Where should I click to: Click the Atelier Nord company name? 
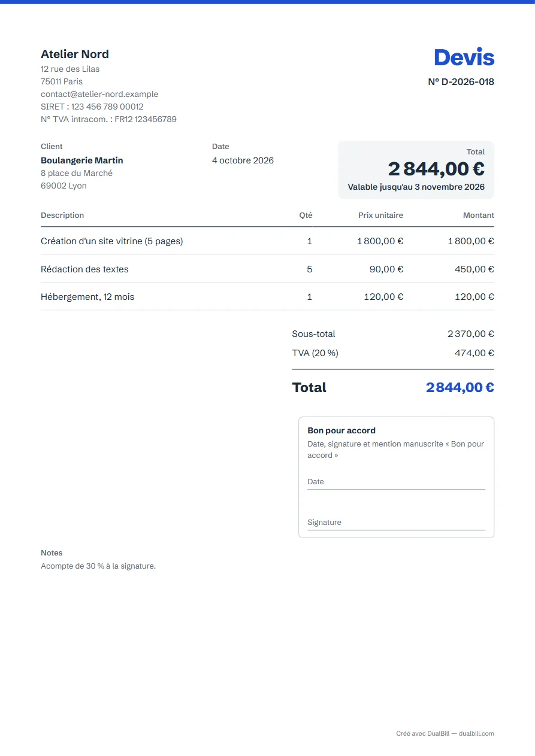(x=75, y=54)
